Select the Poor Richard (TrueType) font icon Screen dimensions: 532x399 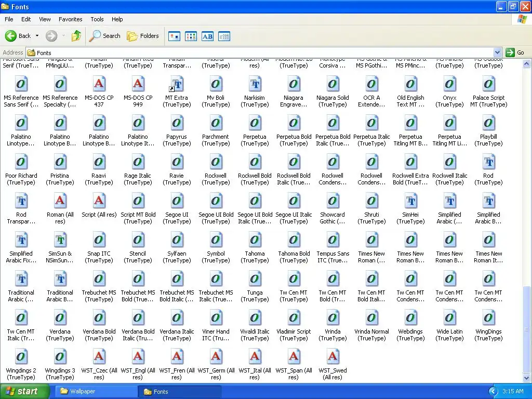pos(21,162)
